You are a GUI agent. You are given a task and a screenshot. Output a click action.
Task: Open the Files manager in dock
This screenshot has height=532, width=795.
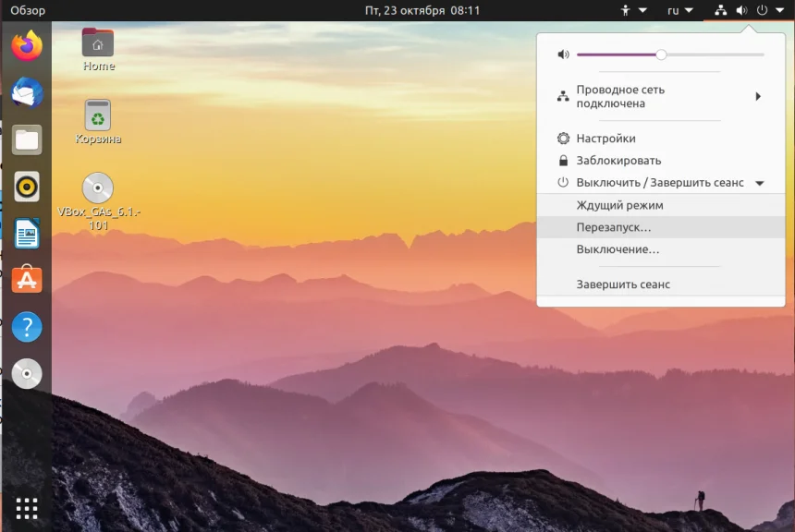point(27,139)
